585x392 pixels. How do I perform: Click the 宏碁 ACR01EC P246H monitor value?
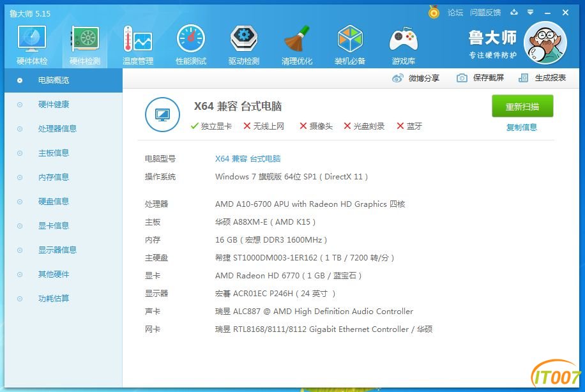[275, 294]
